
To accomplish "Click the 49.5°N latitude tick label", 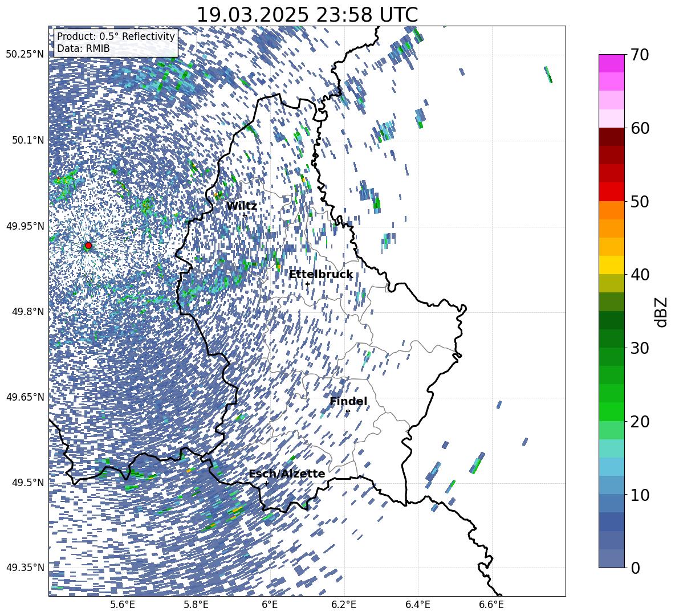I will click(x=27, y=483).
